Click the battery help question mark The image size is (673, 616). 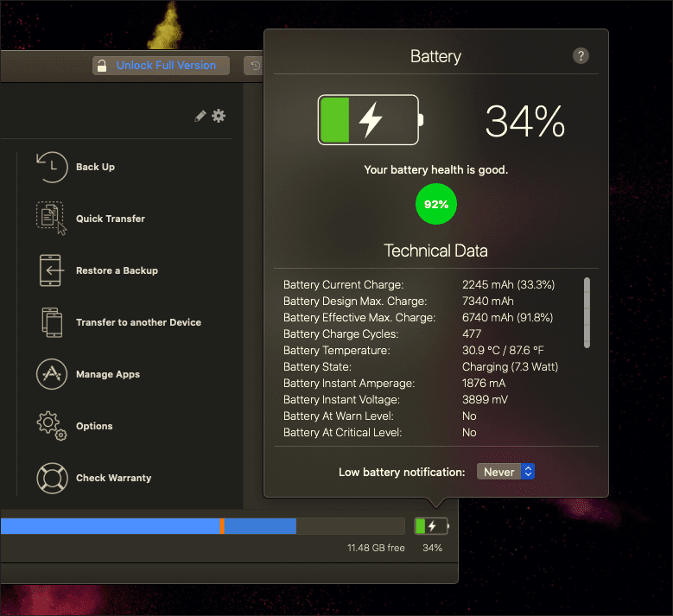coord(581,56)
